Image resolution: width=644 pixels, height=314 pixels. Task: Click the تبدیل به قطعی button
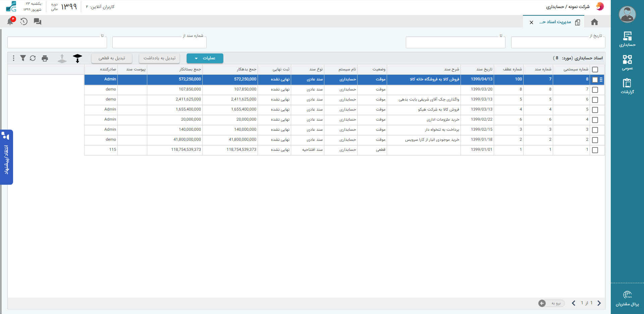coord(112,58)
